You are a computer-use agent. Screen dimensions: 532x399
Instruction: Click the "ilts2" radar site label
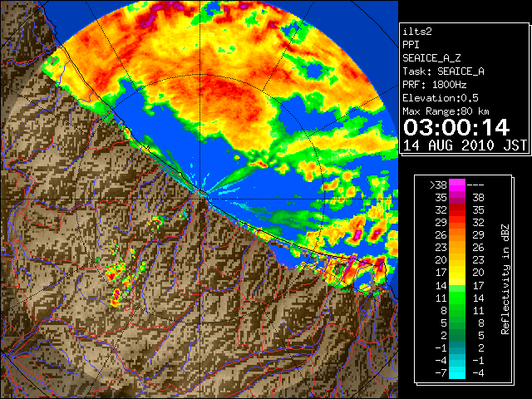tap(417, 32)
